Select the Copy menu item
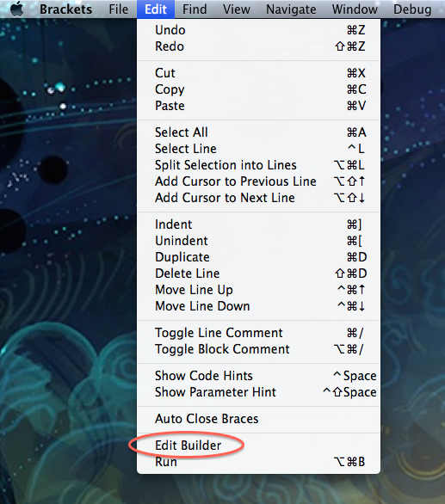Image resolution: width=445 pixels, height=504 pixels. pos(258,89)
